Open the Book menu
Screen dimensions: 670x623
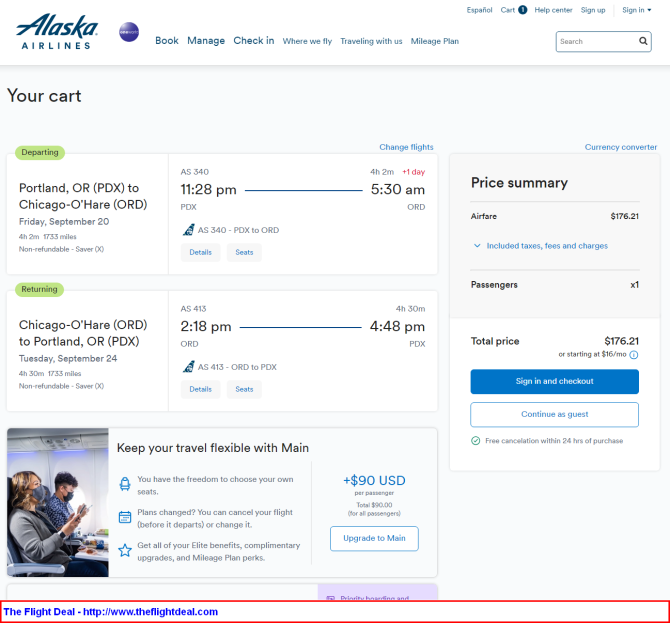click(167, 41)
